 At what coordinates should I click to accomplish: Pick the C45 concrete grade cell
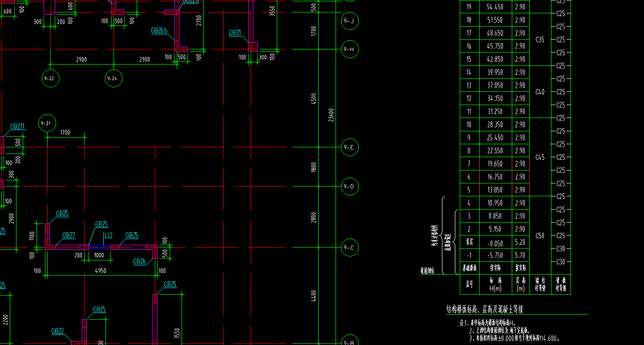pos(540,157)
